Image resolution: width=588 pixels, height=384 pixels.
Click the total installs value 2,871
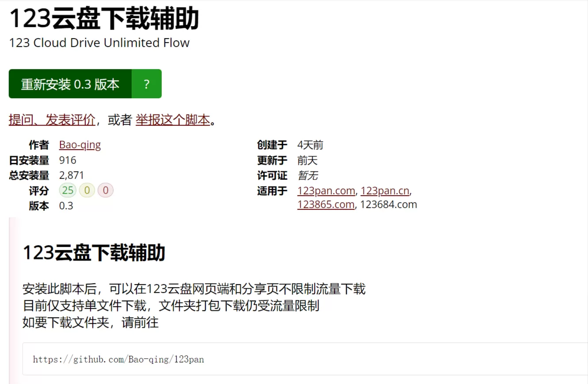(x=72, y=175)
